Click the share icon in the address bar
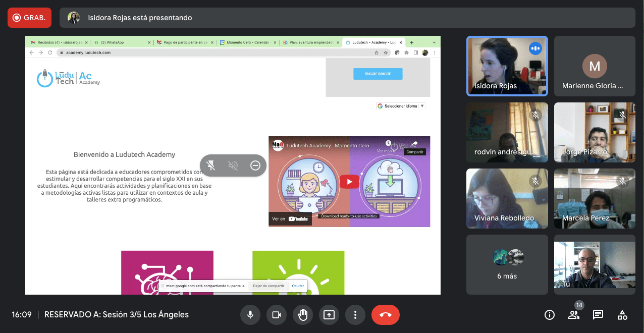 [377, 52]
